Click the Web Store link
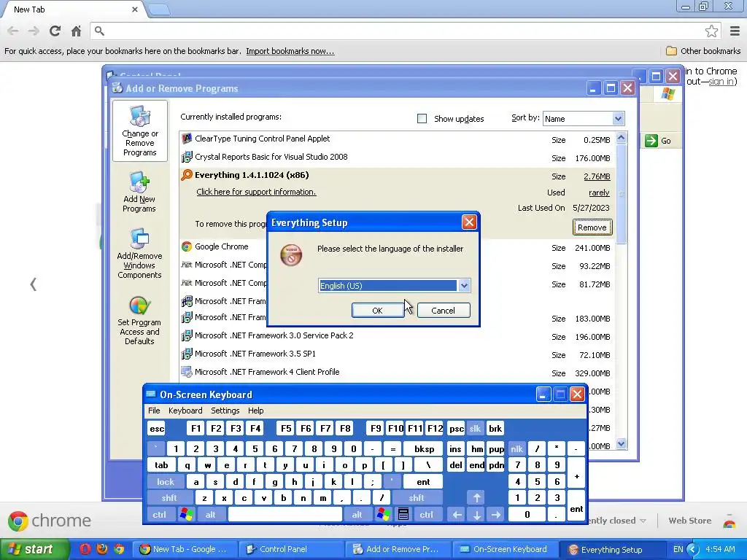 [689, 521]
